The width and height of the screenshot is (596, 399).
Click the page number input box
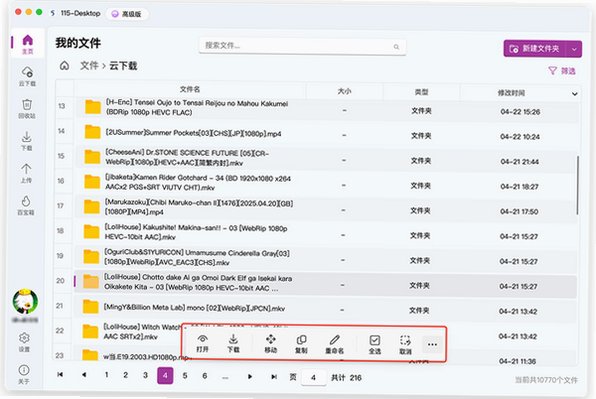313,377
